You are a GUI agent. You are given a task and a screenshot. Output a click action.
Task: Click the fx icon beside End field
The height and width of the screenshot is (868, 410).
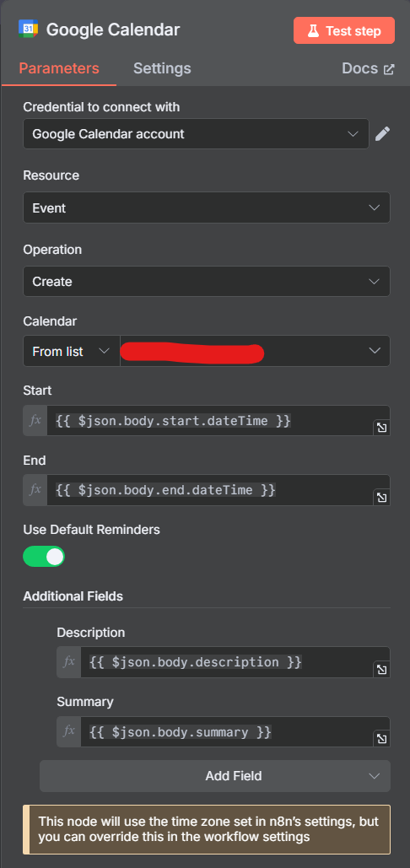[35, 490]
